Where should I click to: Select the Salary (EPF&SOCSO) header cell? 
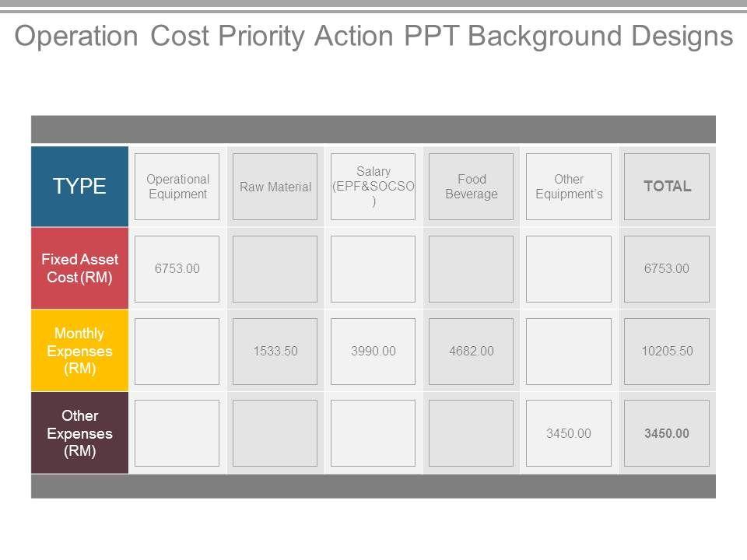pos(373,187)
